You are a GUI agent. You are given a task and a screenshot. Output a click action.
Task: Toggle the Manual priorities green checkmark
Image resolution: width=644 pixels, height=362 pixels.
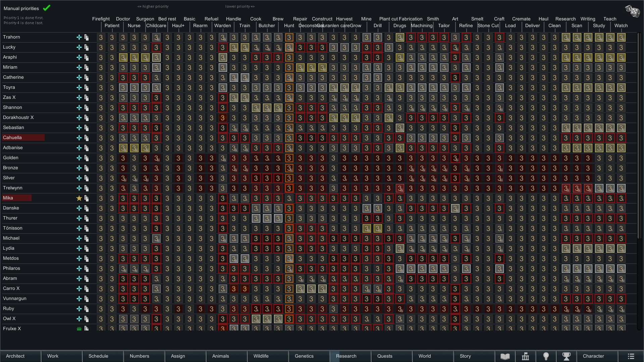(x=47, y=8)
